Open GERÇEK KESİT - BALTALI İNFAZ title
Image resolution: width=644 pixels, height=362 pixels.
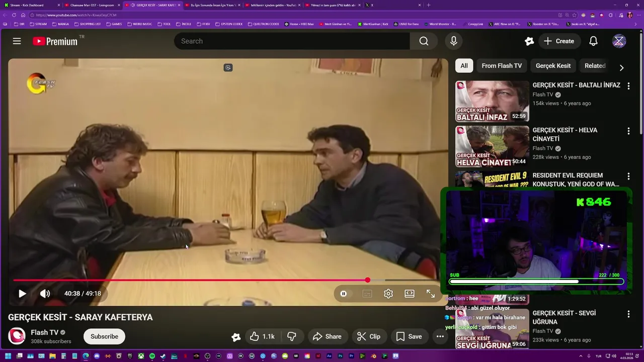576,85
